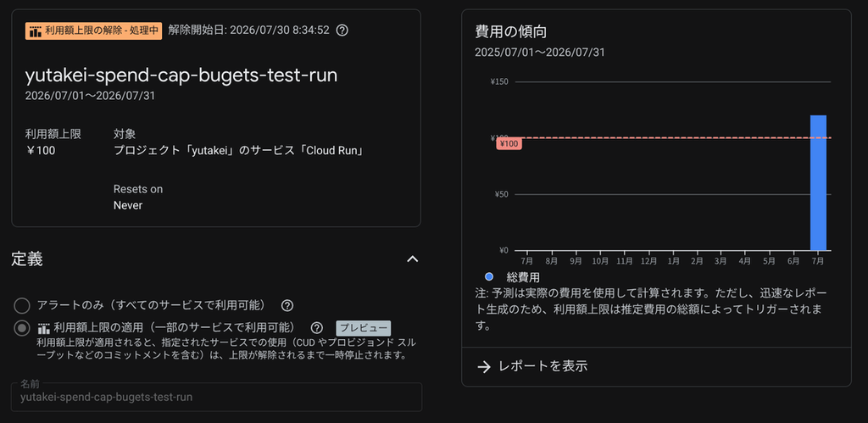The width and height of the screenshot is (868, 423).
Task: Collapse the 定義 section with the chevron
Action: (413, 259)
